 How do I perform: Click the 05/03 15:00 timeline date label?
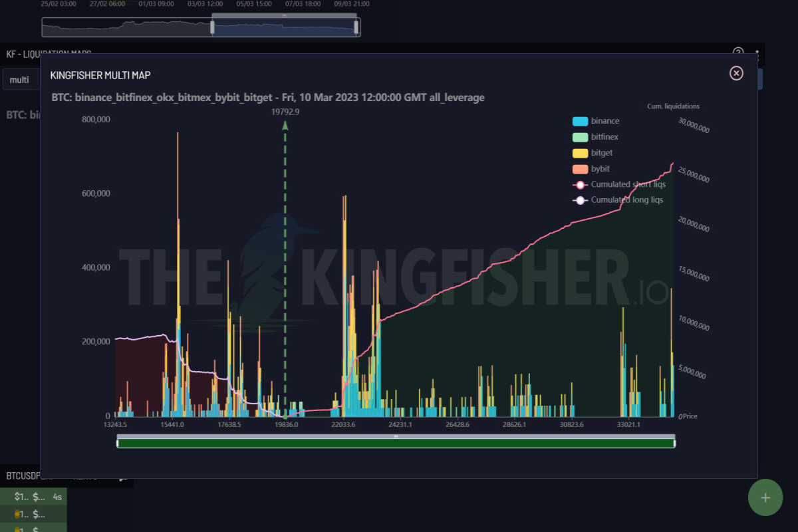tap(254, 3)
